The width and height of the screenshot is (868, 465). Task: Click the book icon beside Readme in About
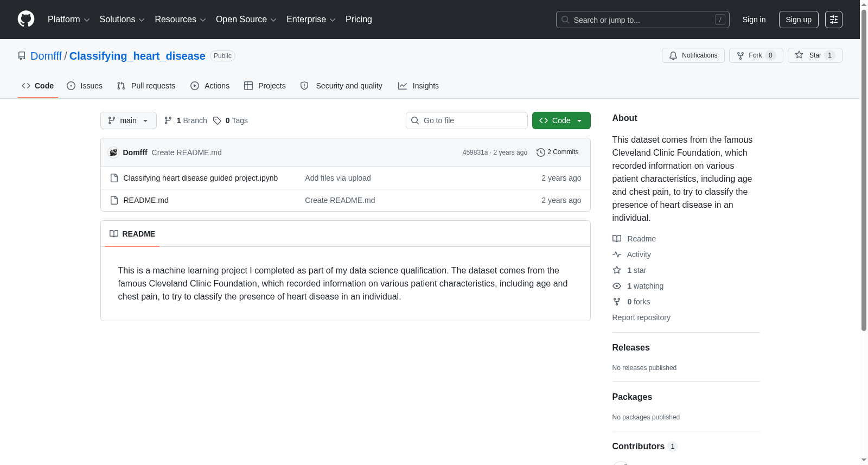point(617,239)
